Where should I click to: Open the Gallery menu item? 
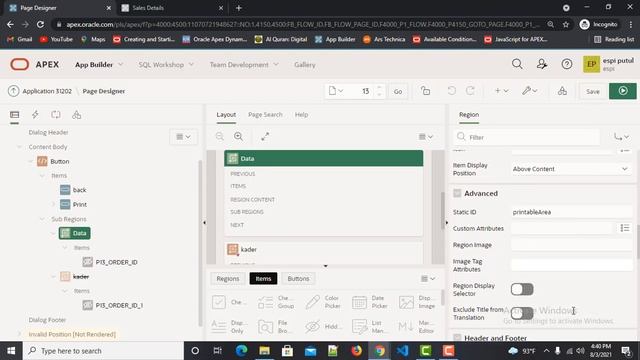304,64
